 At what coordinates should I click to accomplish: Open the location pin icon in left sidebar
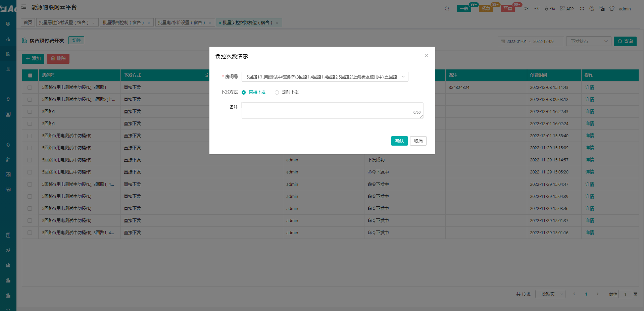[x=8, y=99]
